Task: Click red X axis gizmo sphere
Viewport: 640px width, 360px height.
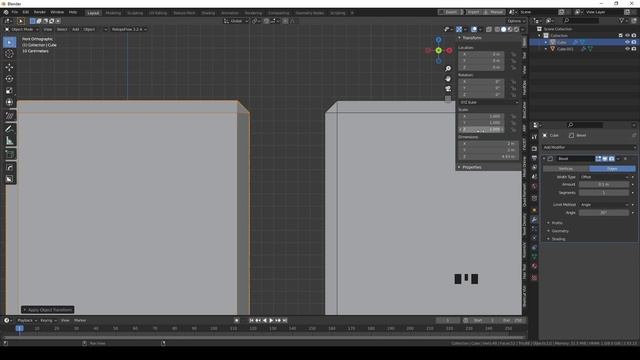Action: tap(449, 51)
